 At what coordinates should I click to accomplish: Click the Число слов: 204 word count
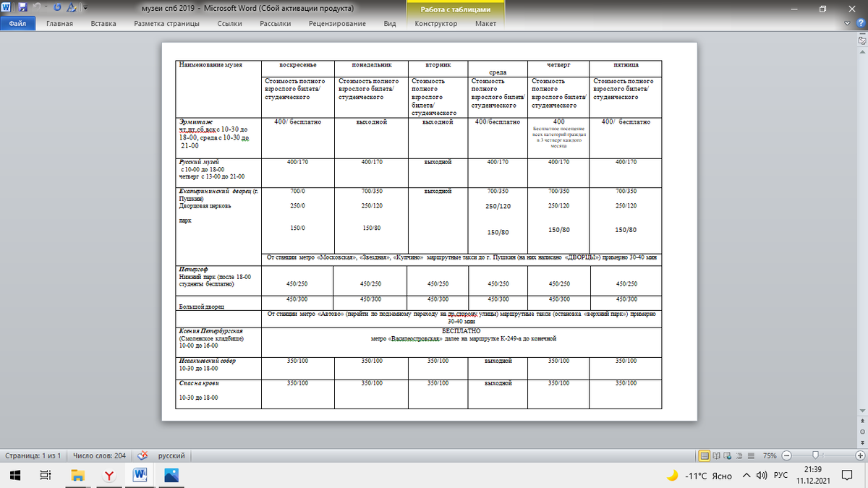99,455
